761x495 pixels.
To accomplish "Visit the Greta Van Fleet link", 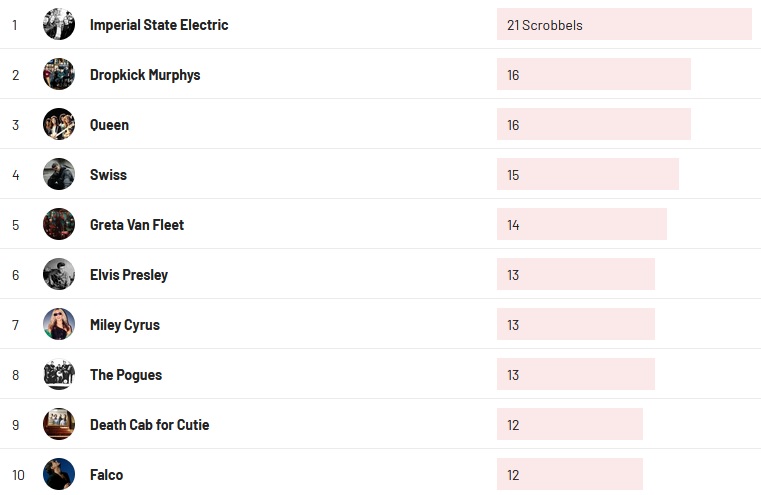I will (x=137, y=225).
